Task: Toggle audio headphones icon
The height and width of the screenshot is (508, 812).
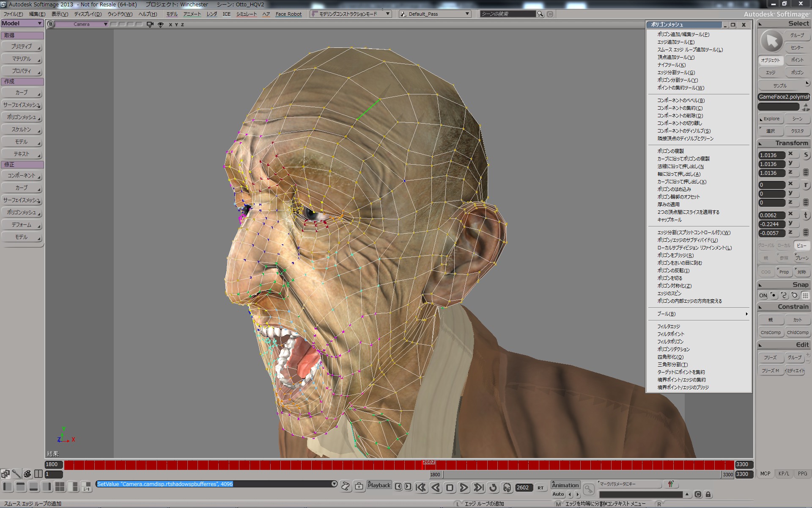Action: [507, 488]
